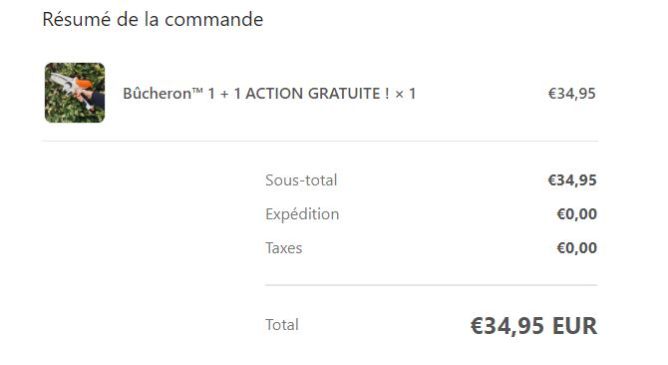The width and height of the screenshot is (668, 365).
Task: Click the orange saw handle in the product picture
Action: point(82,84)
